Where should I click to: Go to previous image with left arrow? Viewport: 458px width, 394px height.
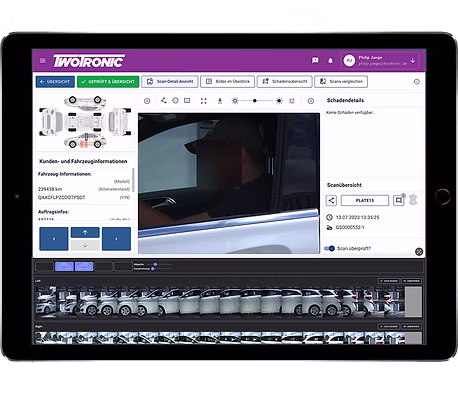(x=54, y=239)
